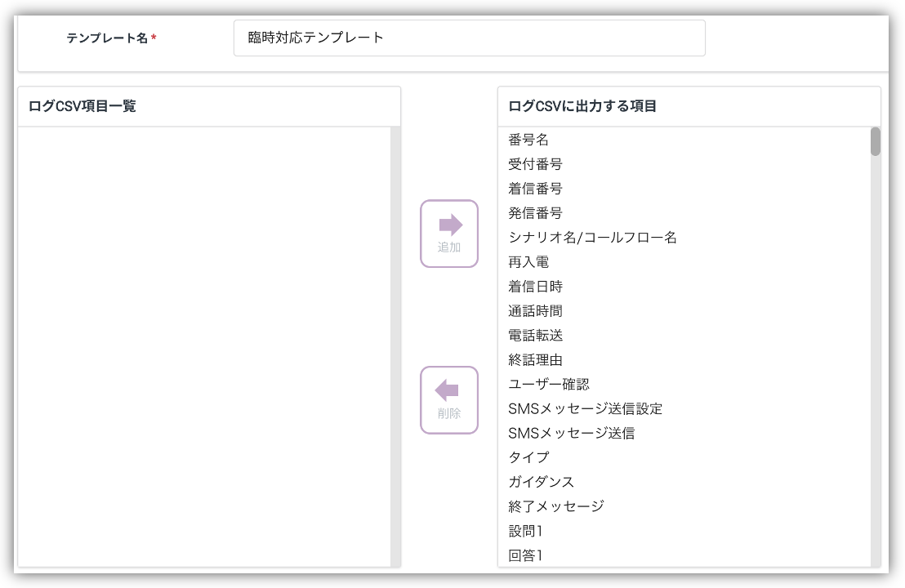Image resolution: width=905 pixels, height=588 pixels.
Task: Click the output list scrollbar thumb
Action: [876, 141]
